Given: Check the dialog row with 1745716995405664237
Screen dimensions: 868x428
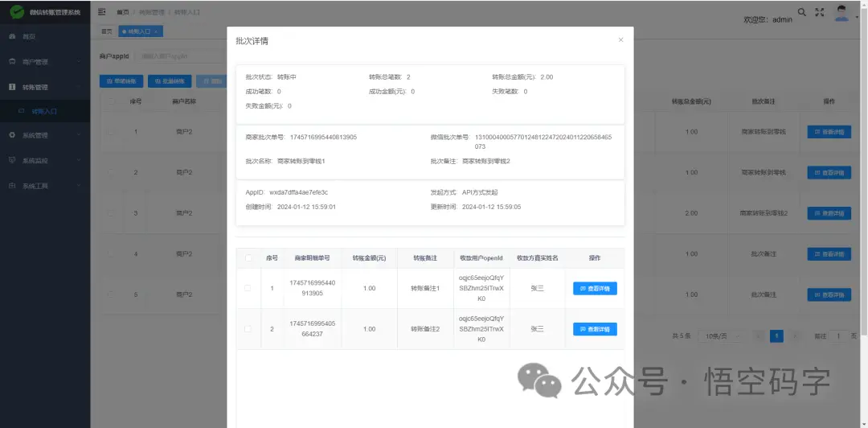Looking at the screenshot, I should (248, 329).
